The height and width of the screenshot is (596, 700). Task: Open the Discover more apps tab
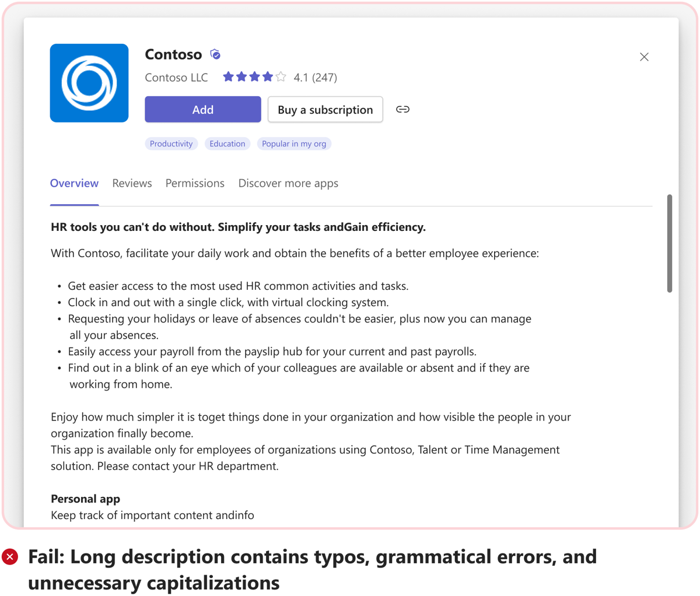point(288,183)
